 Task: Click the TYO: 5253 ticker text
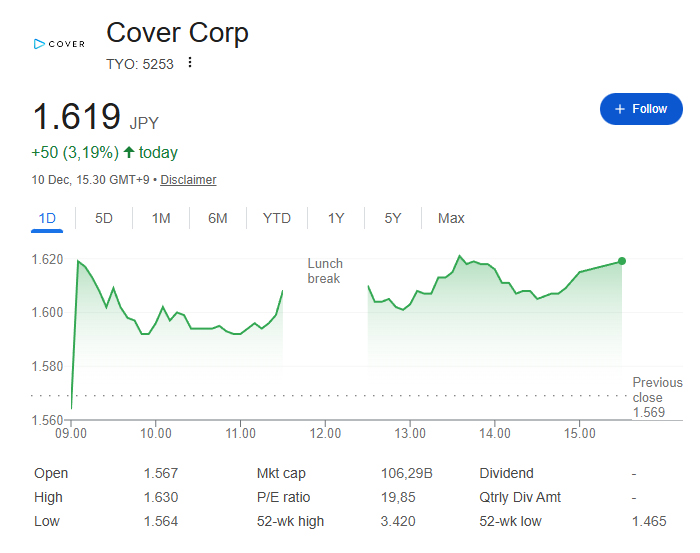[140, 64]
